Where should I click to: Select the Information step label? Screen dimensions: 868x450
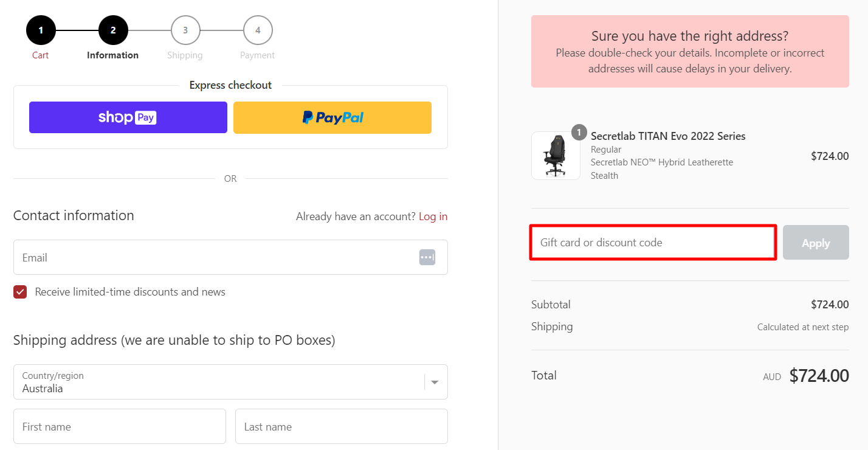tap(112, 55)
